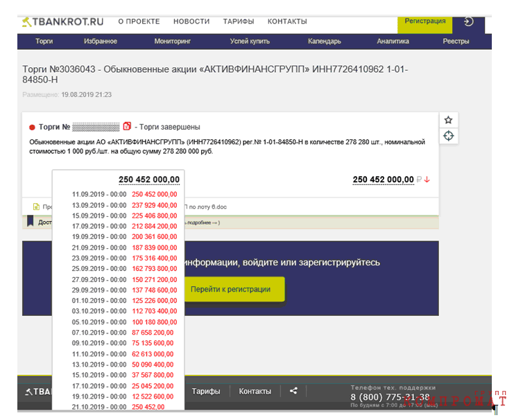This screenshot has height=420, width=514.
Task: Open the login arrow icon in header
Action: click(x=468, y=21)
